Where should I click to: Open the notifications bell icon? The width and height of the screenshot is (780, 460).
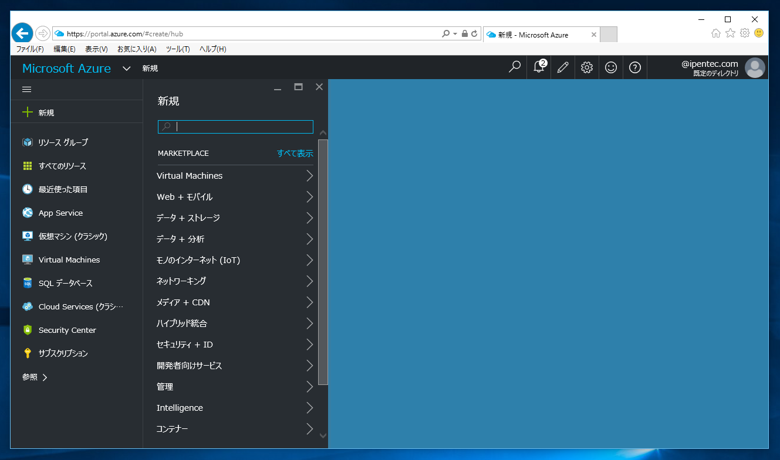539,67
